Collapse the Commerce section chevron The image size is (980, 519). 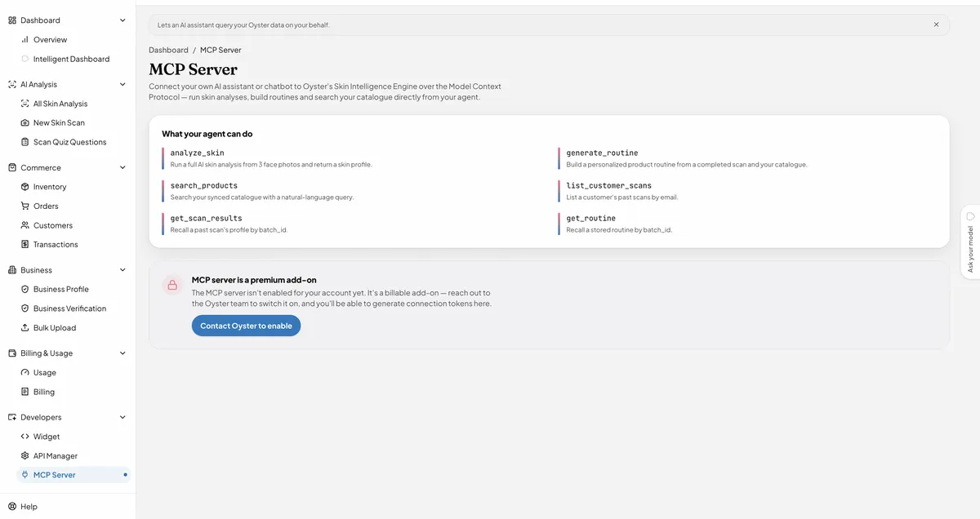(122, 167)
